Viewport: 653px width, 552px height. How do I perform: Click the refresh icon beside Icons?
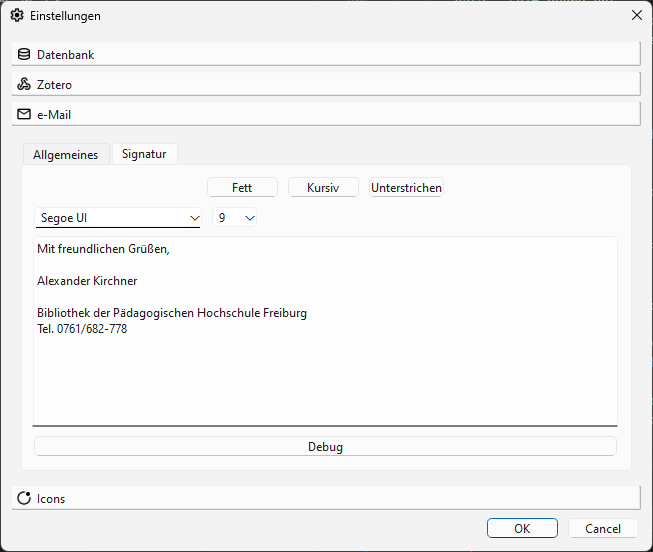pyautogui.click(x=24, y=498)
